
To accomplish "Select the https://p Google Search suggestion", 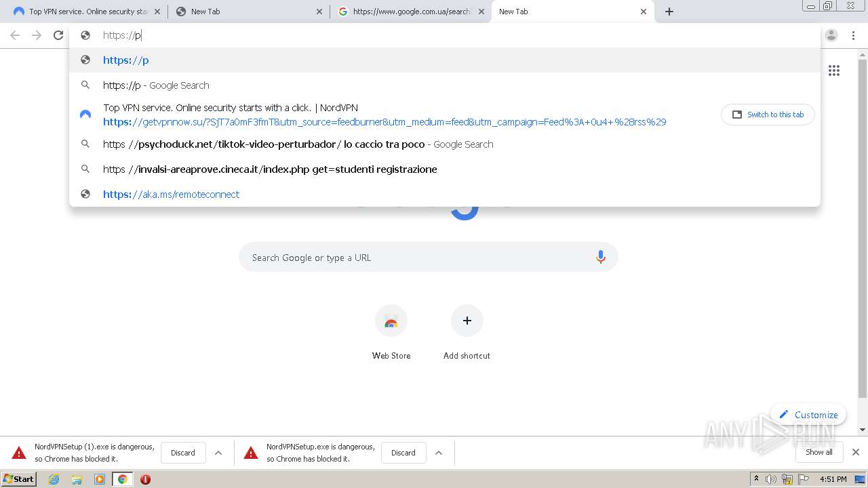I will click(x=445, y=85).
